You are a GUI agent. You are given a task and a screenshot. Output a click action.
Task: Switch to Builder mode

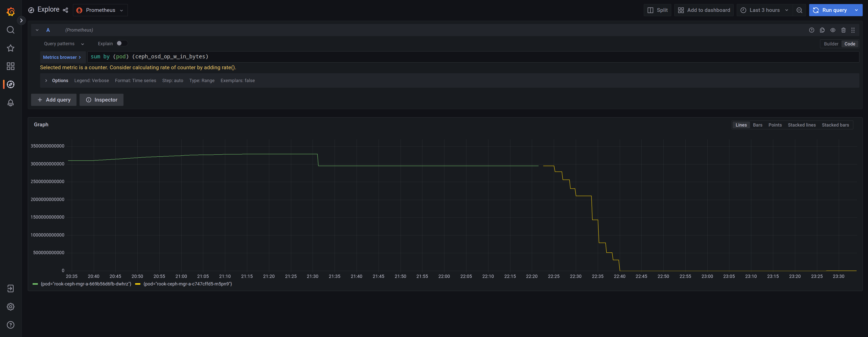click(x=831, y=44)
